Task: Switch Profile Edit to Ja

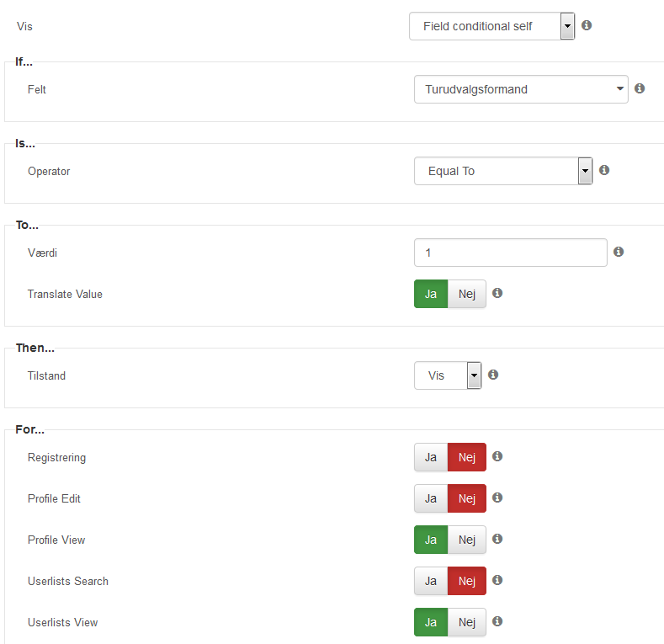Action: [431, 498]
